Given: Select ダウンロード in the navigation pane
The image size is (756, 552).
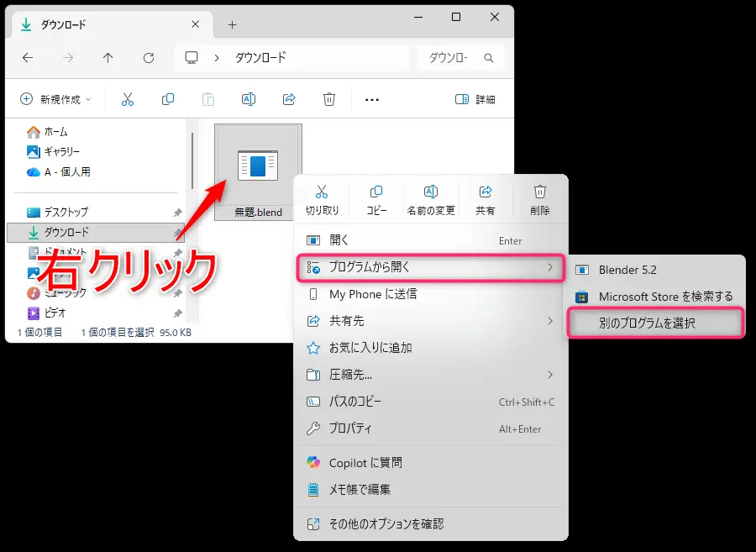Looking at the screenshot, I should 96,233.
